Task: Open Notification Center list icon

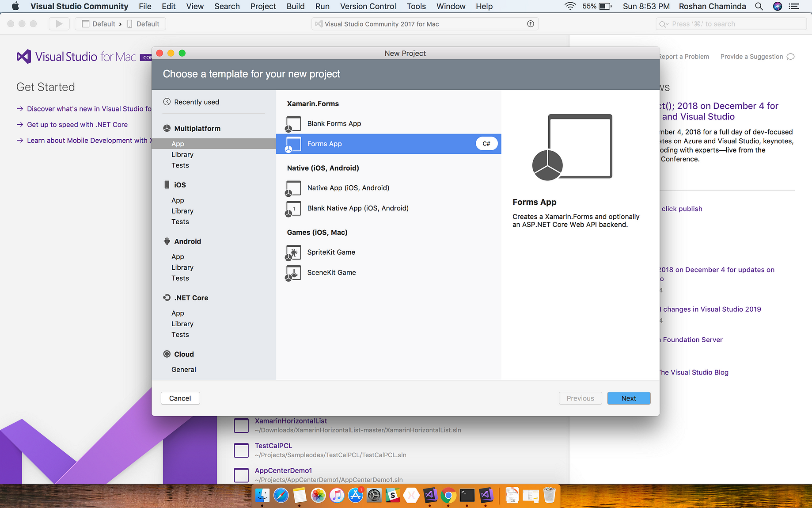Action: [x=794, y=6]
